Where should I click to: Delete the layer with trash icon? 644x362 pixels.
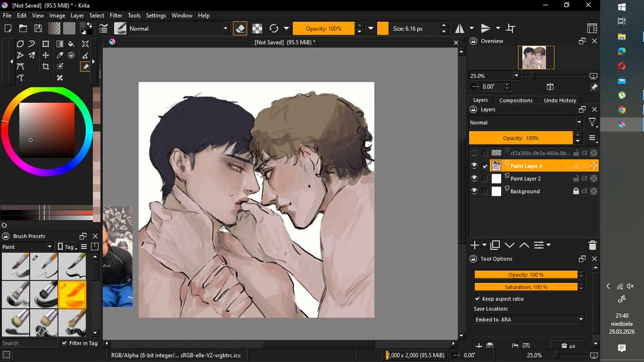click(x=592, y=245)
